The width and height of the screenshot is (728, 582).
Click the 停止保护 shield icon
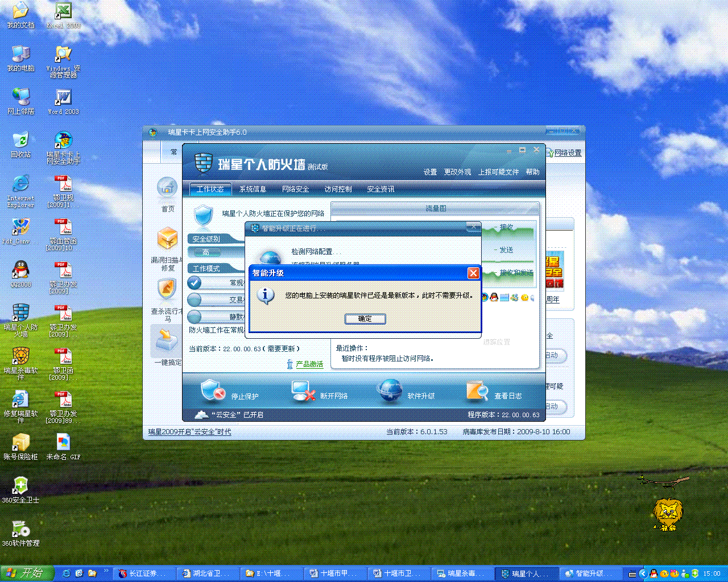point(213,391)
